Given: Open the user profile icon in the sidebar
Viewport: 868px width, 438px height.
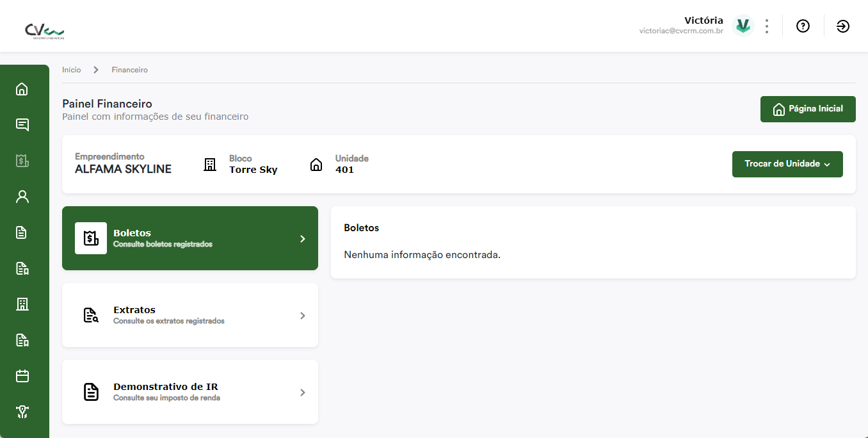Looking at the screenshot, I should pos(22,197).
